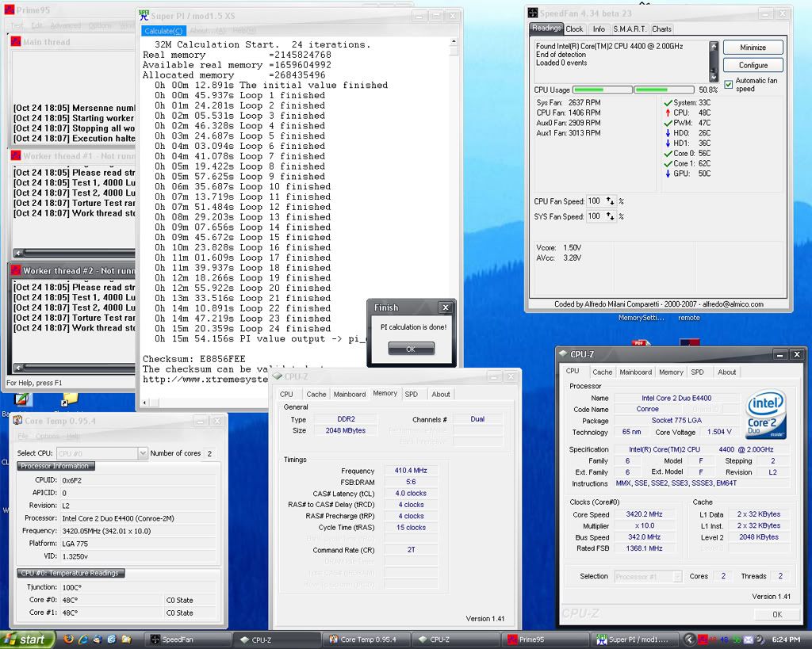Open the desktop folder shortcut icon

tap(70, 399)
